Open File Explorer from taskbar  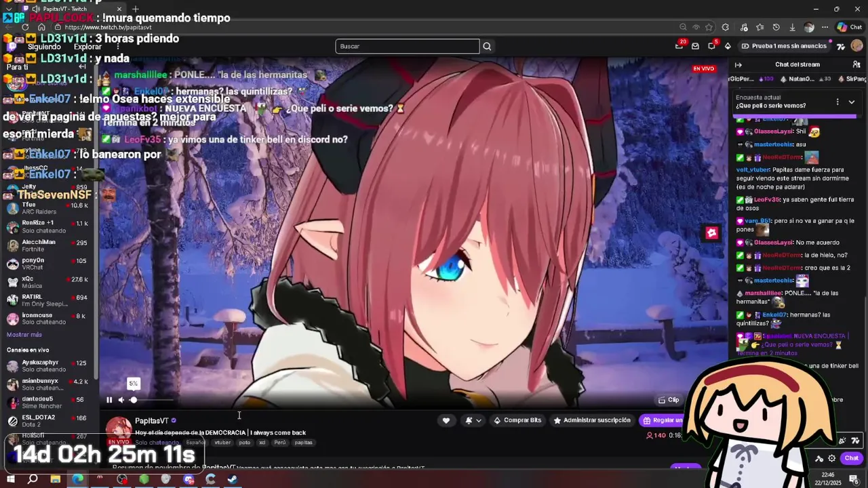pos(56,479)
